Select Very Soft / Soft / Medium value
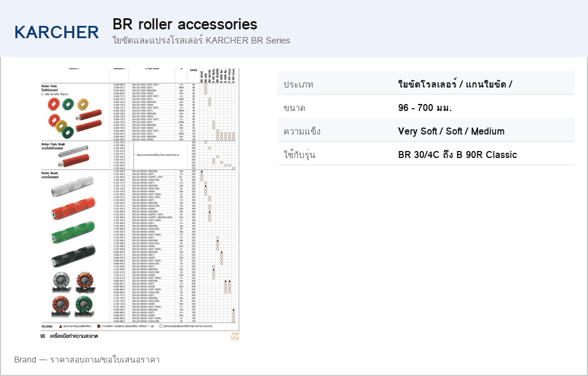The image size is (588, 376). [451, 132]
